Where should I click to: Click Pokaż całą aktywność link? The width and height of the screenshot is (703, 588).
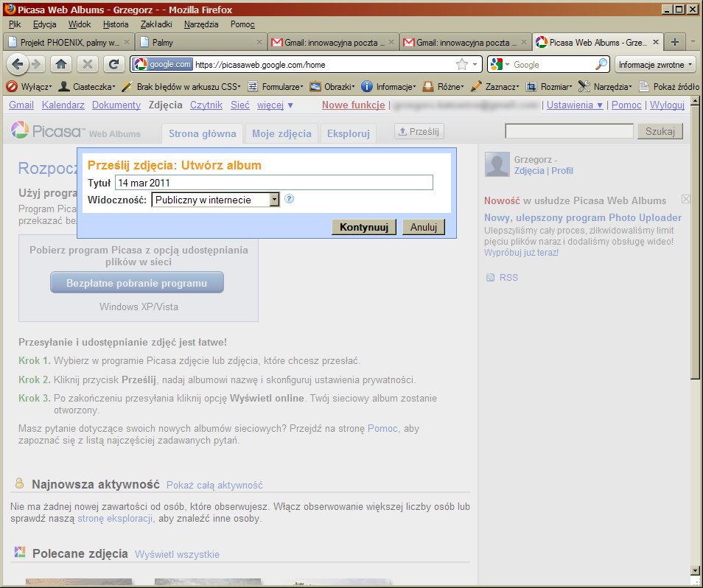214,485
